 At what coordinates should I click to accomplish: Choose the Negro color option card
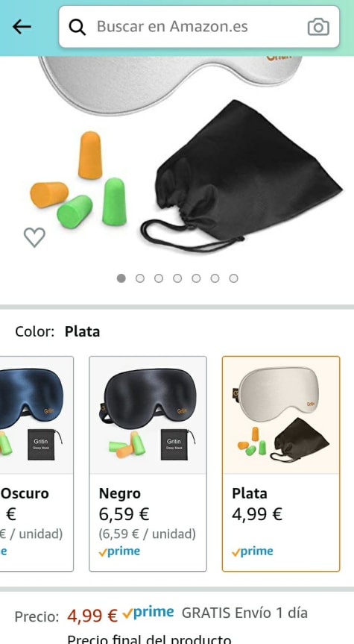148,463
